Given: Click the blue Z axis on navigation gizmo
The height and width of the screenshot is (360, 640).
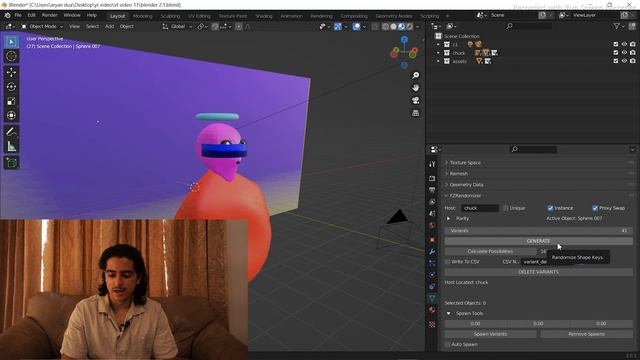Looking at the screenshot, I should click(x=404, y=40).
